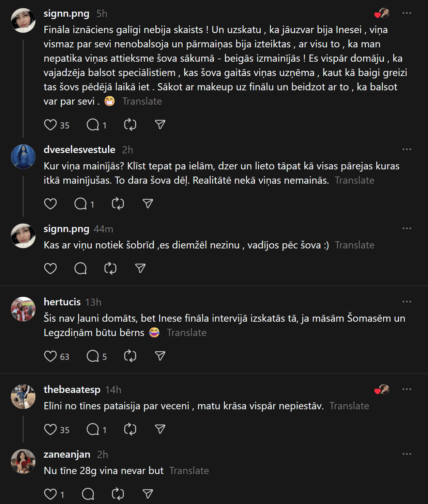Share the hertucis post
The height and width of the screenshot is (504, 428).
pos(160,356)
